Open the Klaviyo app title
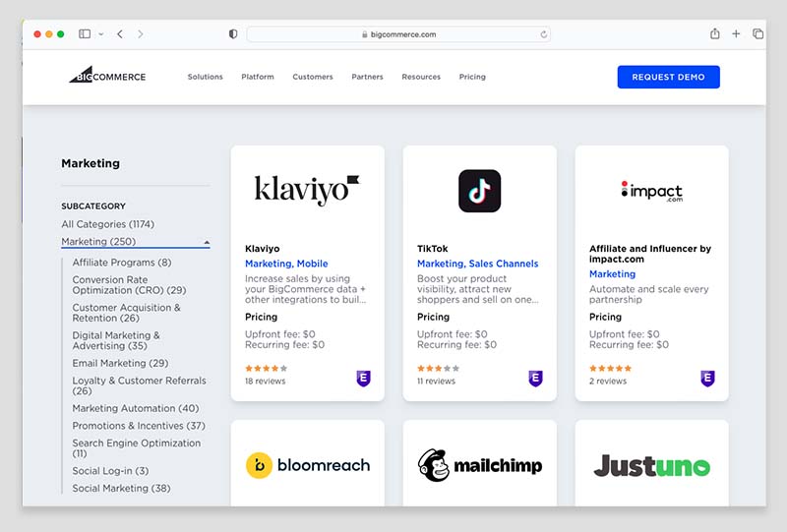 point(263,249)
